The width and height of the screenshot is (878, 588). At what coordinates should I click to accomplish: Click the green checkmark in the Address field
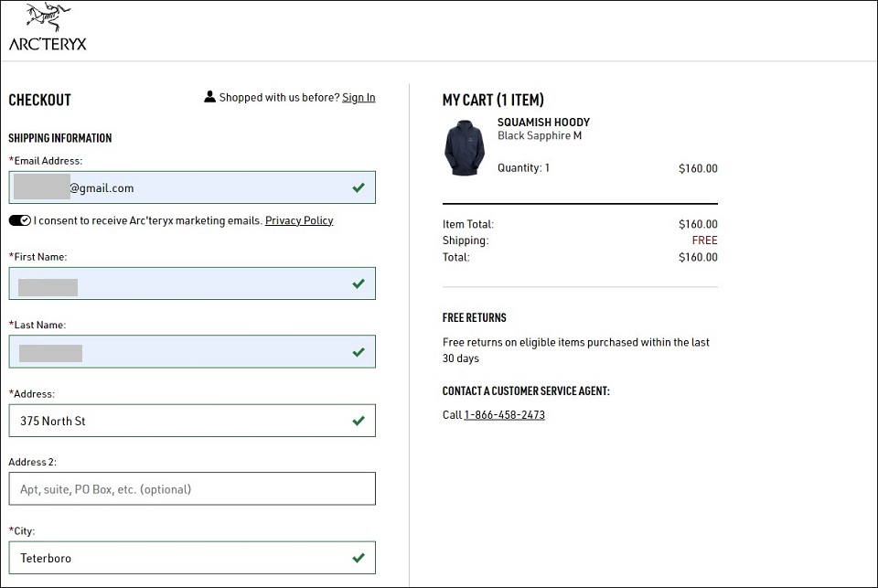coord(359,421)
